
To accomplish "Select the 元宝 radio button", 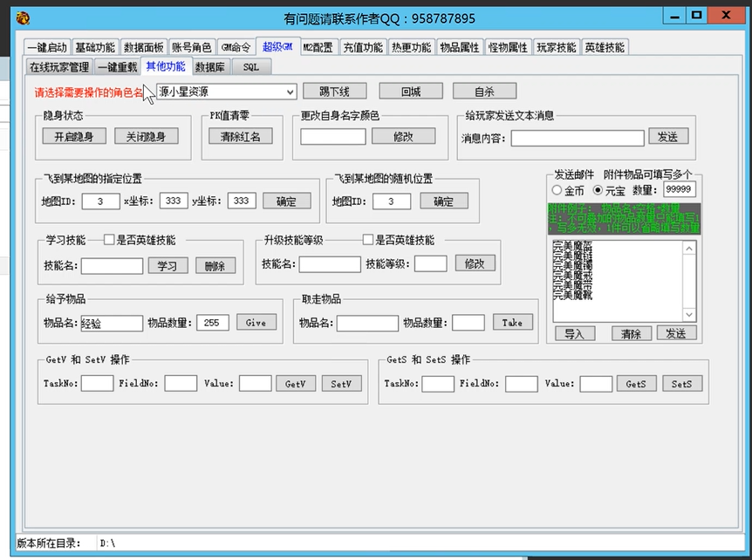I will (x=598, y=190).
